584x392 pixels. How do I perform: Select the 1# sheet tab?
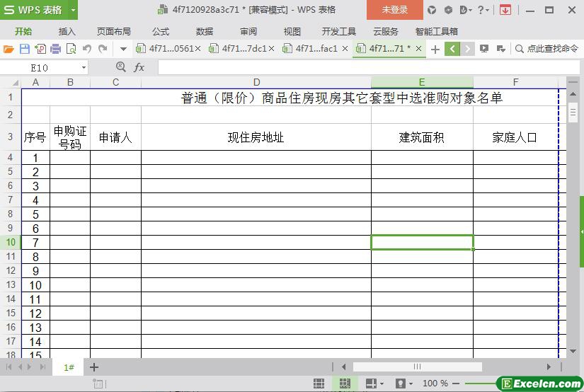click(69, 367)
